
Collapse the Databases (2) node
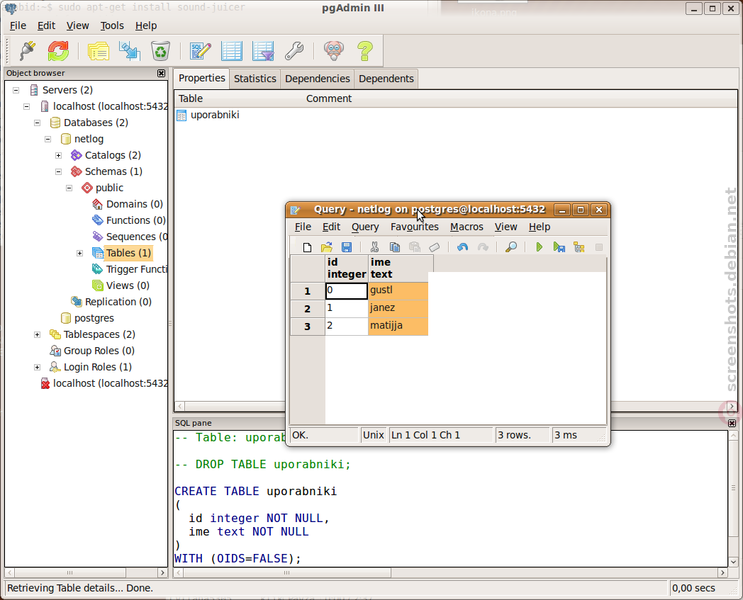coord(37,123)
